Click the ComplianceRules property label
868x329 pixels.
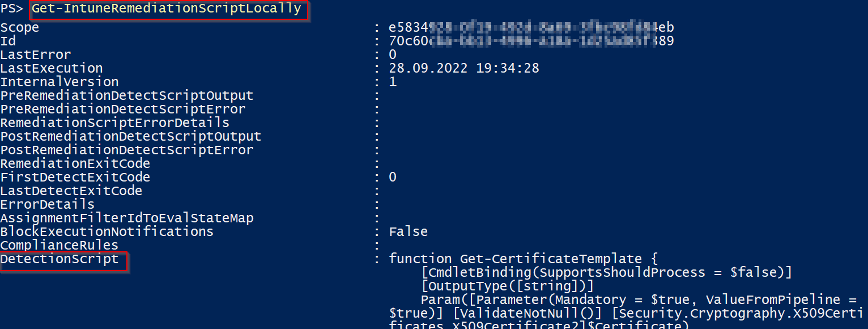click(x=59, y=245)
